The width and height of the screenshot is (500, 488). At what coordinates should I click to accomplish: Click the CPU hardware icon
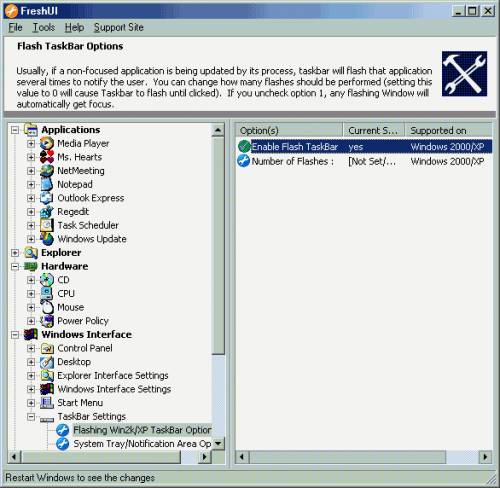[x=47, y=294]
